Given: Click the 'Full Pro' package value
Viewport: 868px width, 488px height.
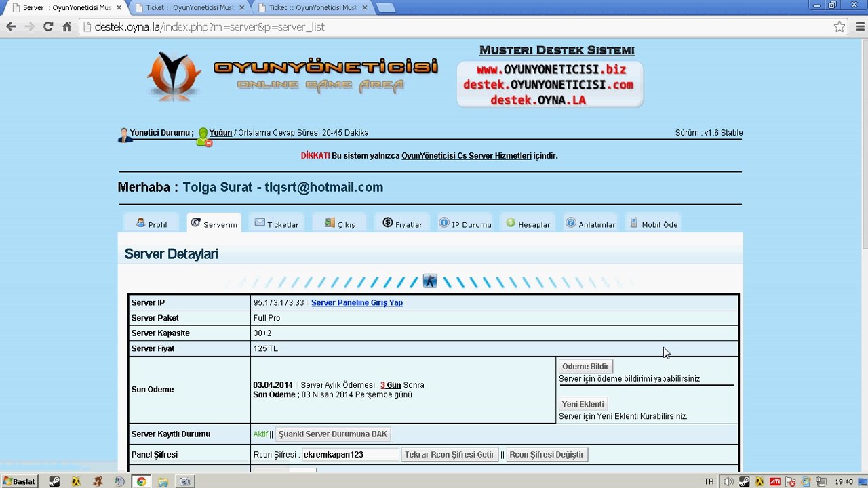Looking at the screenshot, I should click(267, 318).
